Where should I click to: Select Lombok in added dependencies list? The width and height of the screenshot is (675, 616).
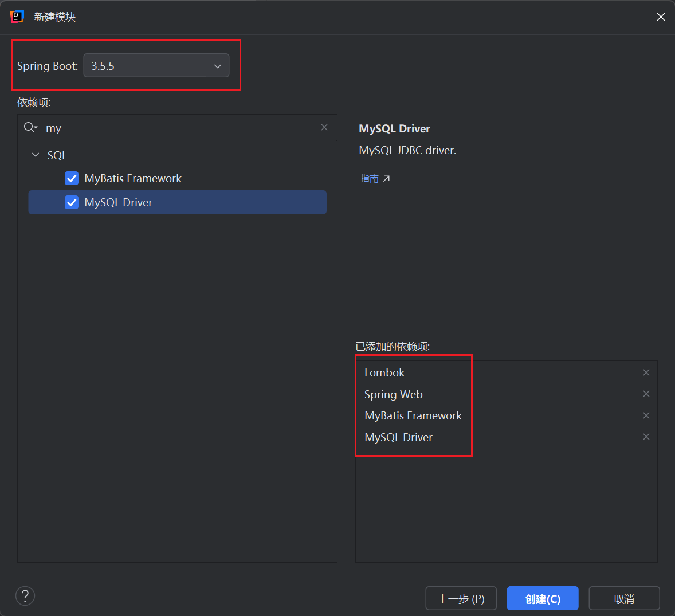pyautogui.click(x=384, y=373)
